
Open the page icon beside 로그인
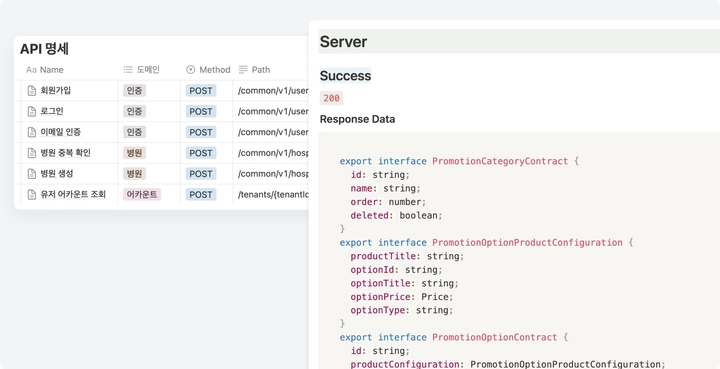coord(32,111)
